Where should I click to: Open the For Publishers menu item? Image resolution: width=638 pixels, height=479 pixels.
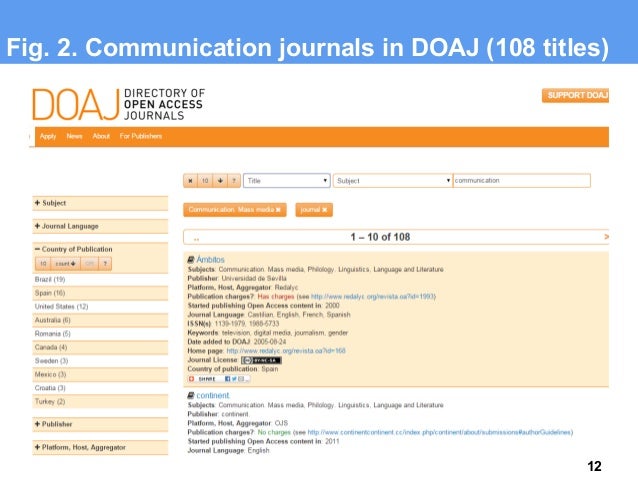point(141,136)
